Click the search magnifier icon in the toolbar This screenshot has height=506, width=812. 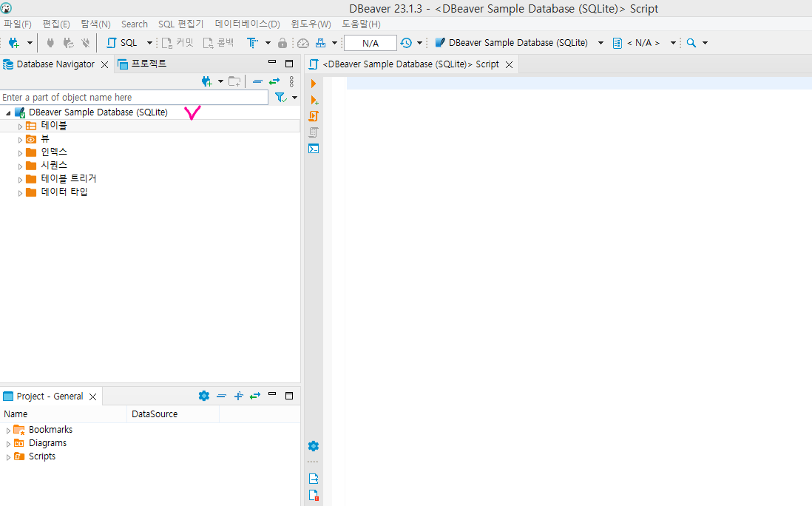click(x=691, y=43)
